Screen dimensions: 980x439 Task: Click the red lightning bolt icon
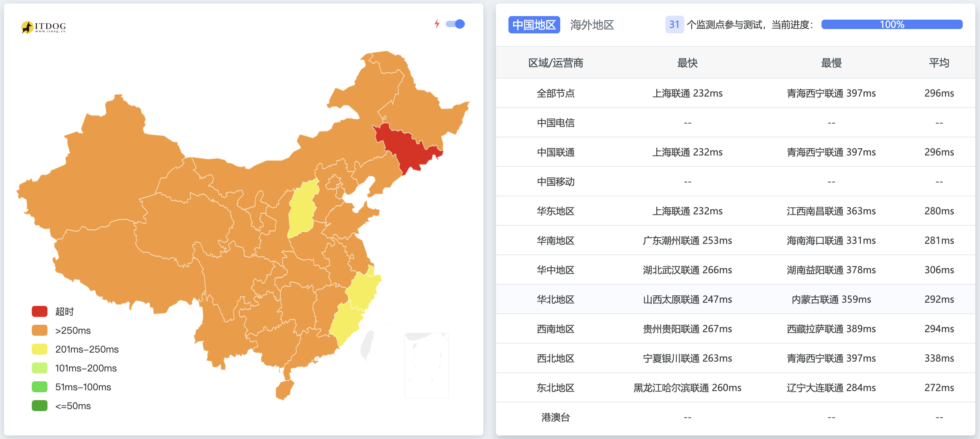[437, 24]
